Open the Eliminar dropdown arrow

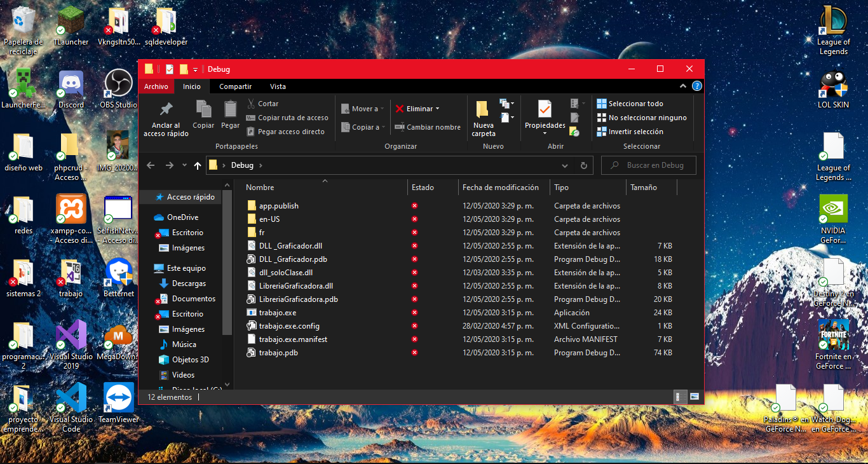(x=437, y=108)
